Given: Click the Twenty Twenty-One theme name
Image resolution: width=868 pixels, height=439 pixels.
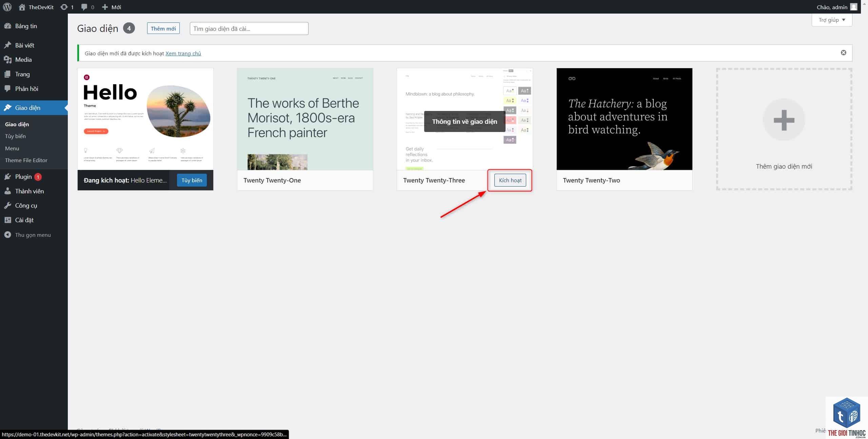Looking at the screenshot, I should pos(272,180).
